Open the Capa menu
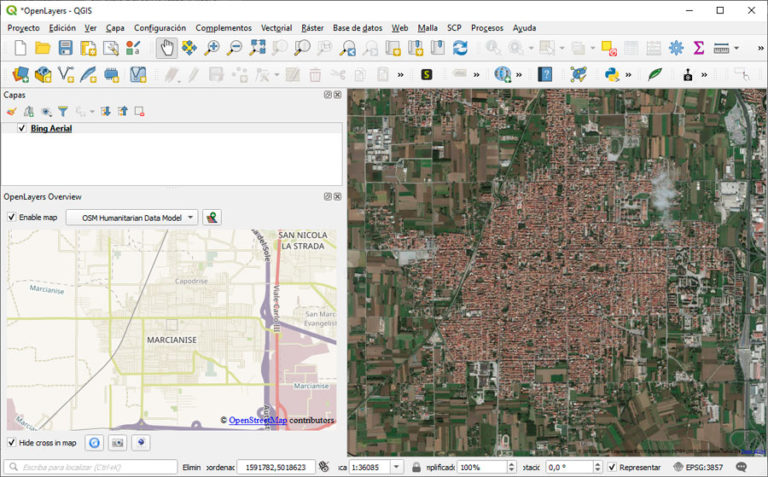Viewport: 768px width, 477px height. (115, 28)
